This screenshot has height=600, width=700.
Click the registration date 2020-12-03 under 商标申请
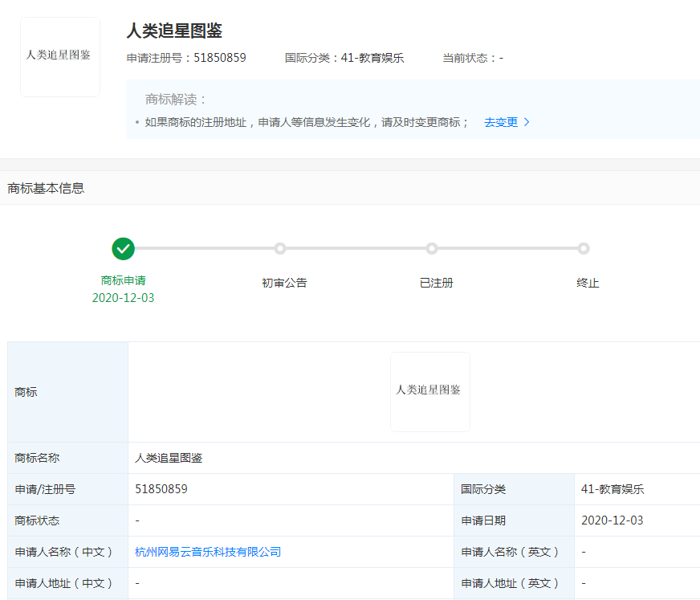(123, 300)
